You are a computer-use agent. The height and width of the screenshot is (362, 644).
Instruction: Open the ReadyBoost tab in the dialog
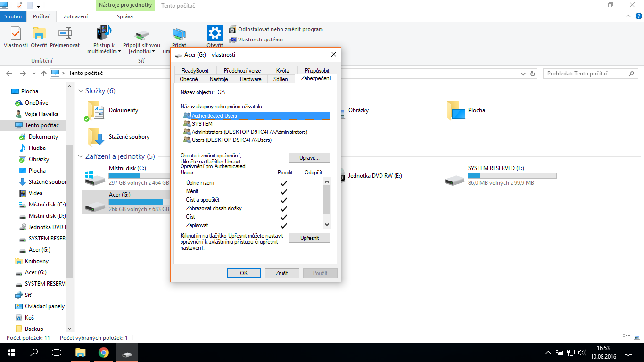click(195, 71)
